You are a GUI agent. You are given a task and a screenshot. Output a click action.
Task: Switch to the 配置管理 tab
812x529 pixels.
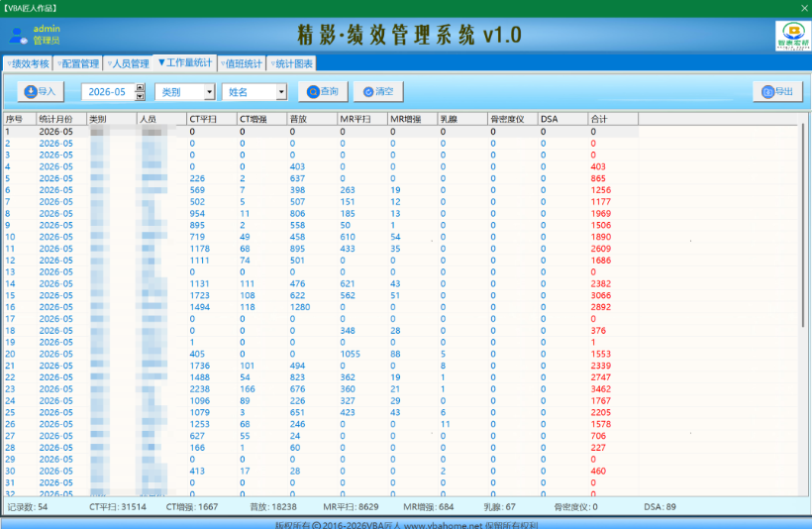(77, 63)
